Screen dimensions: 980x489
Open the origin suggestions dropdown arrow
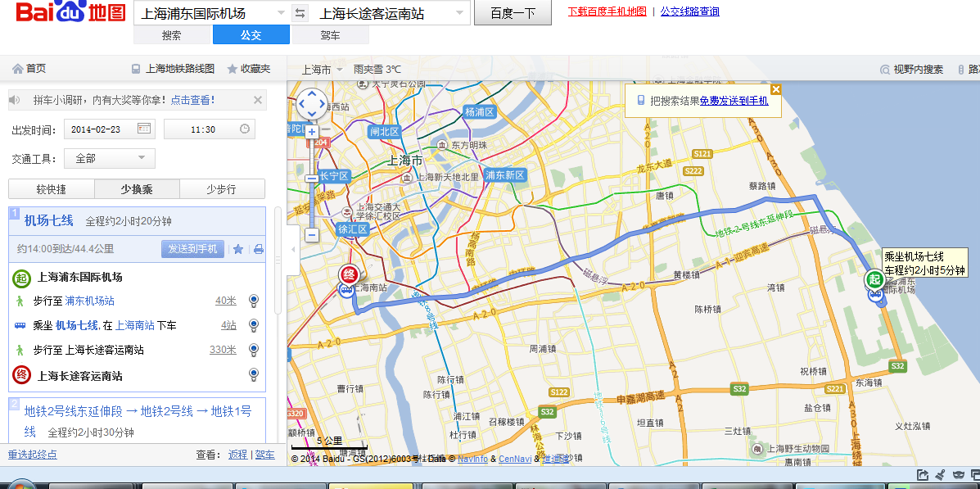(280, 13)
